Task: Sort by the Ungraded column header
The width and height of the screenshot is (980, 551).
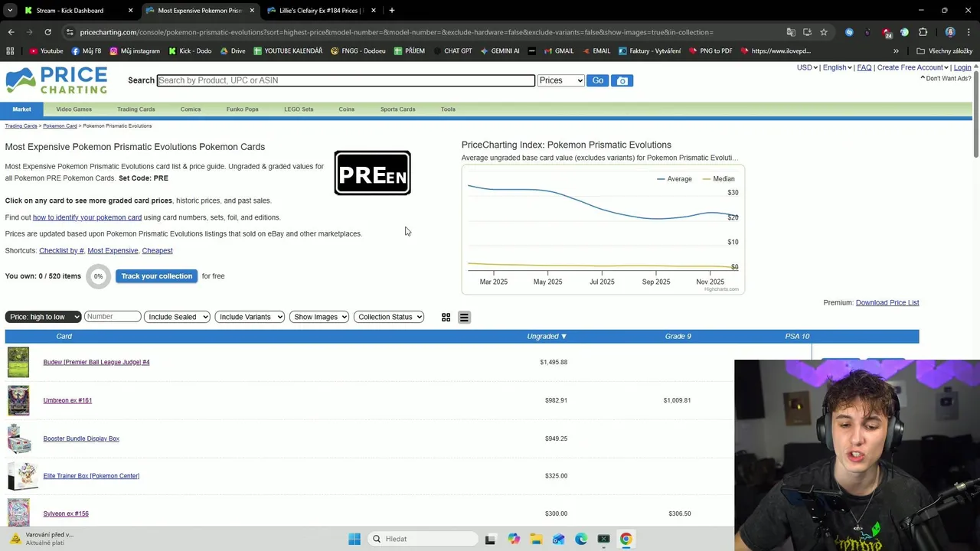Action: click(x=547, y=336)
